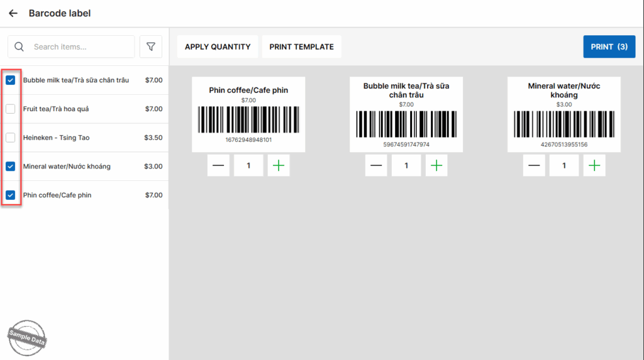Deselect the Mineral water checkbox
The height and width of the screenshot is (360, 644).
(x=11, y=166)
